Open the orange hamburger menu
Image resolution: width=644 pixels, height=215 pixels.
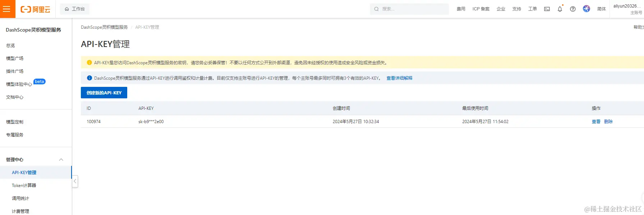(x=8, y=9)
